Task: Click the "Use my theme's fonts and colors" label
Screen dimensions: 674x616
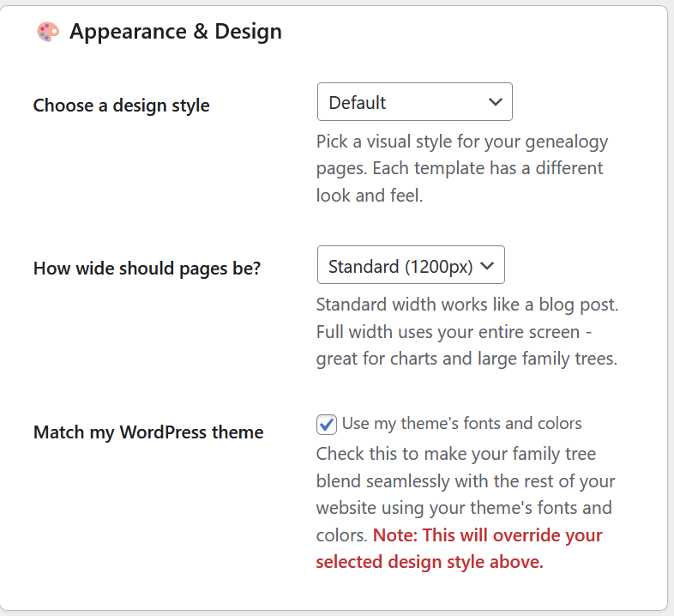Action: click(461, 423)
